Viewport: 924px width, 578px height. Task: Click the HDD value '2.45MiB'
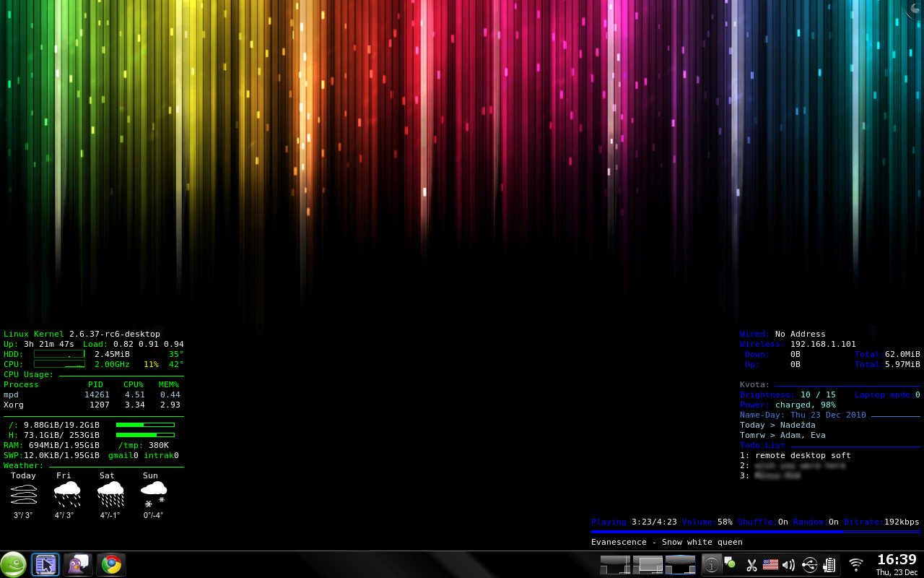coord(112,354)
